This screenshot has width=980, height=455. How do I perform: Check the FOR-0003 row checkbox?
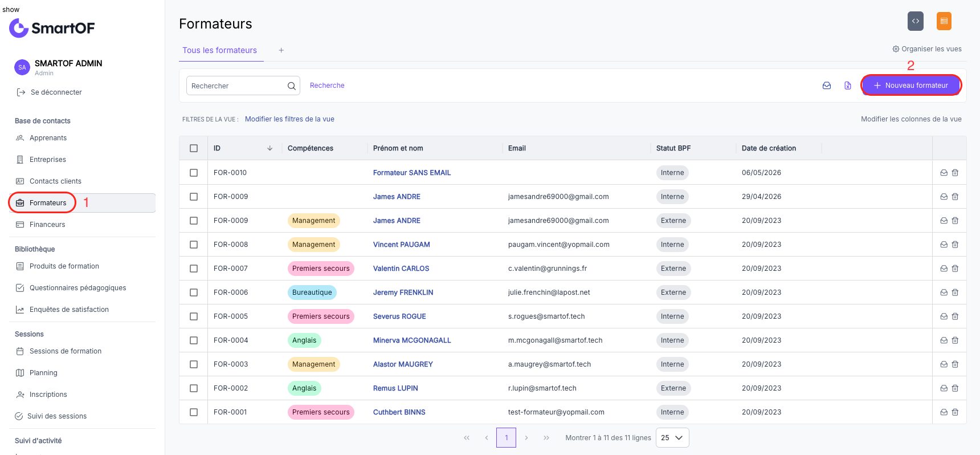click(194, 364)
